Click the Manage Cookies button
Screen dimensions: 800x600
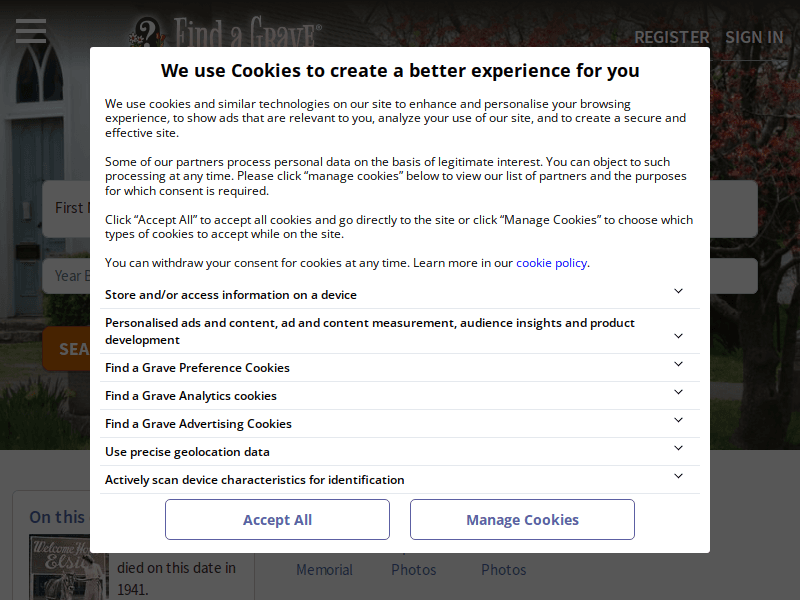click(x=522, y=520)
